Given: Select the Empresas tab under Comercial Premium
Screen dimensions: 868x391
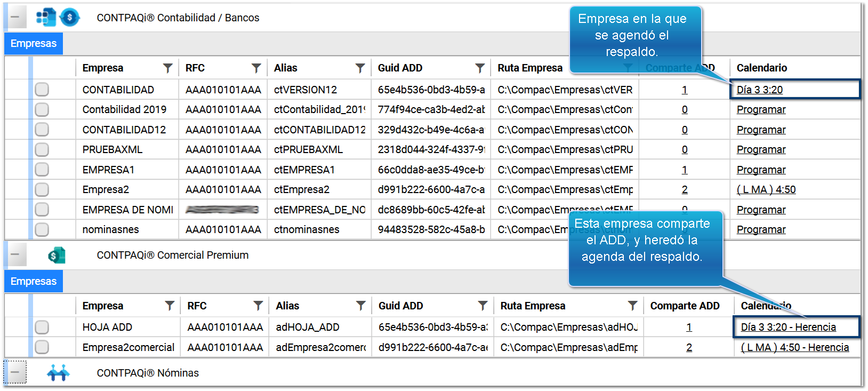Looking at the screenshot, I should 34,281.
